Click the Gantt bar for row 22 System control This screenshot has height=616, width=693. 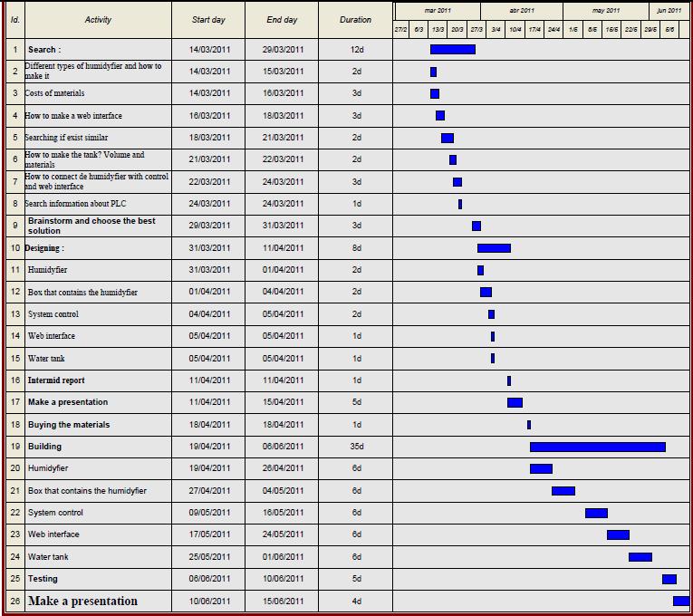(596, 513)
